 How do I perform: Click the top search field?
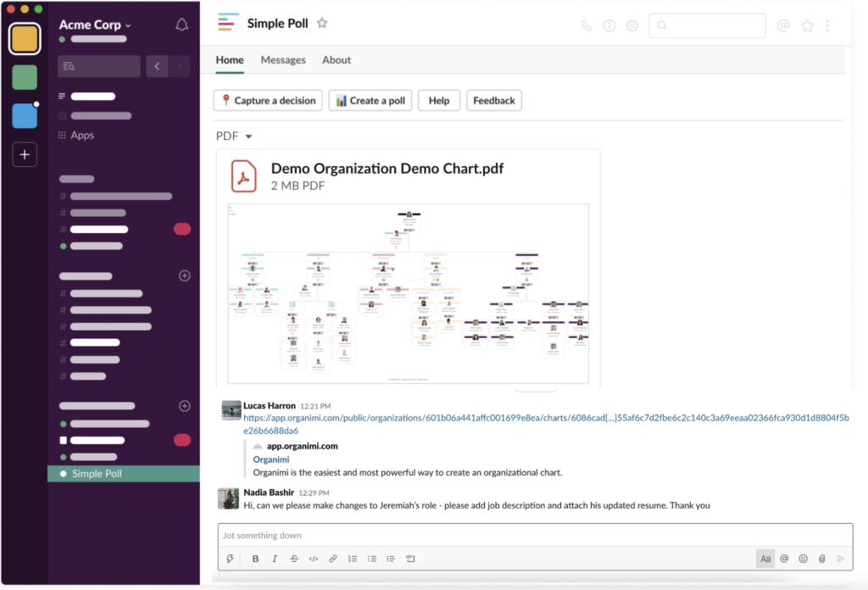point(707,25)
